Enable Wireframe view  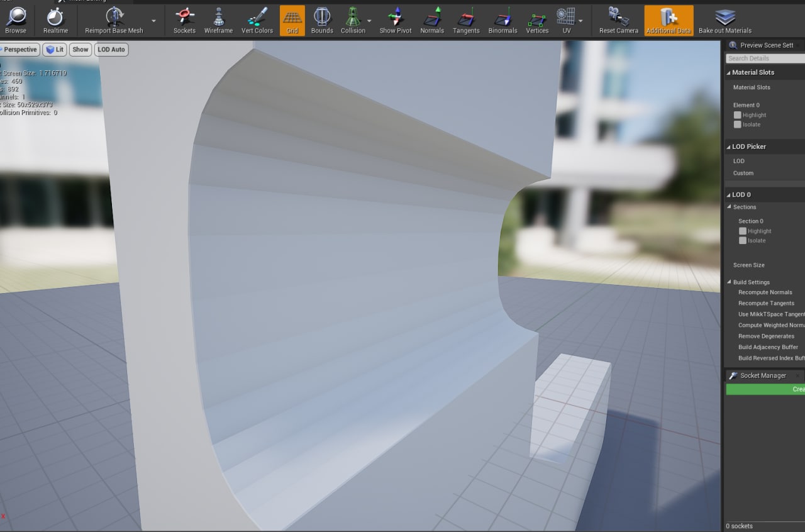(218, 21)
